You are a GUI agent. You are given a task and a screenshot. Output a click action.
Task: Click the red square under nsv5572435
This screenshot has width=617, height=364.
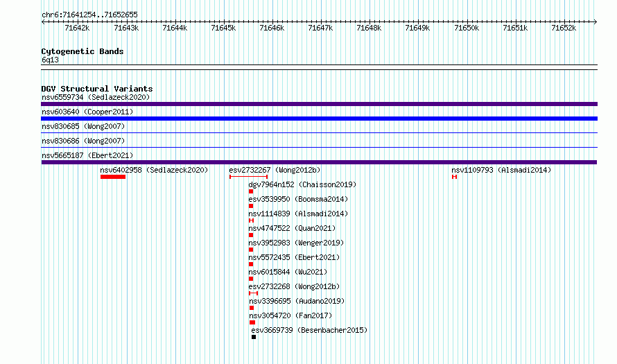pyautogui.click(x=251, y=264)
